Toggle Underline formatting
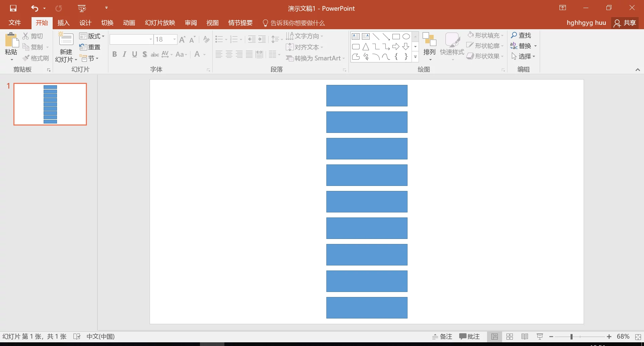This screenshot has width=644, height=346. pos(135,54)
